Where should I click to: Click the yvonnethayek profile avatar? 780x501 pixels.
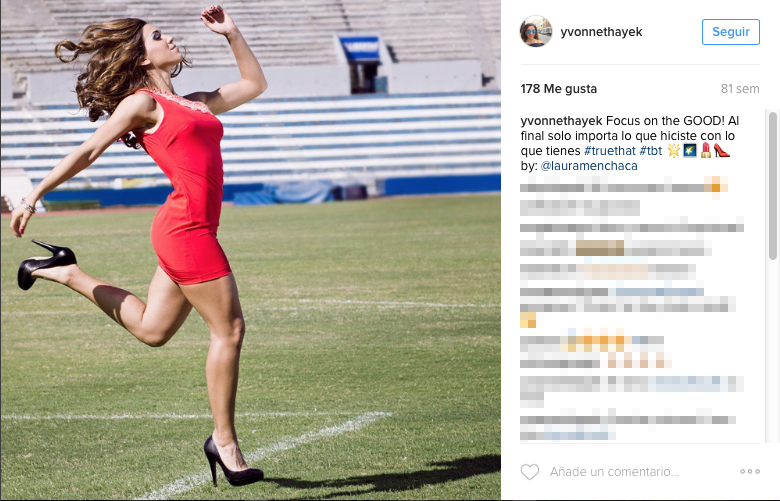point(536,31)
